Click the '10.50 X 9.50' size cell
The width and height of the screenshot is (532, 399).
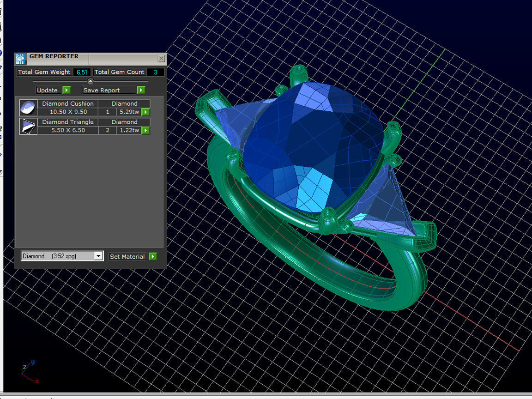[68, 112]
